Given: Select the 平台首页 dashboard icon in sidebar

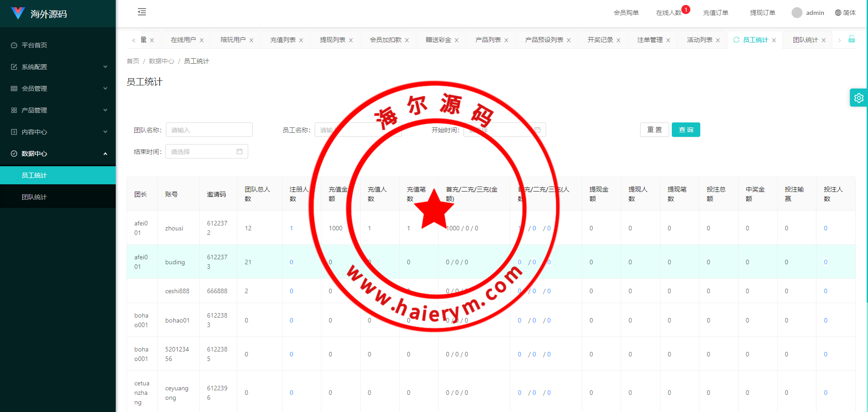Looking at the screenshot, I should [x=13, y=45].
